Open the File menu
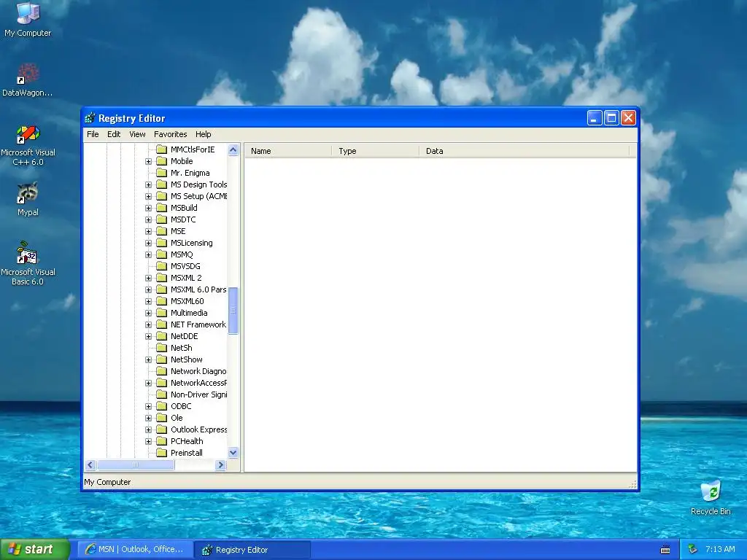Screen dimensions: 747x560 [93, 134]
